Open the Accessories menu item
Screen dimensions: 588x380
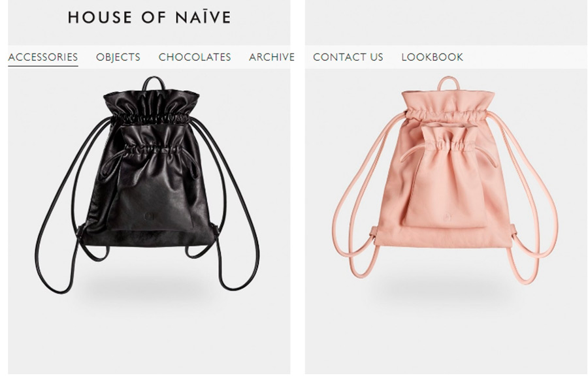click(42, 57)
